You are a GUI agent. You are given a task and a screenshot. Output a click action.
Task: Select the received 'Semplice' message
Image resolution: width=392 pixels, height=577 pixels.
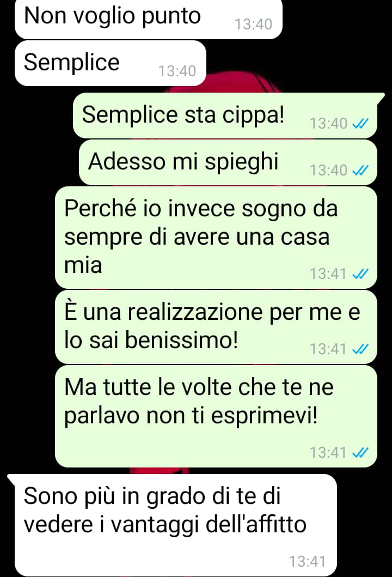[111, 63]
